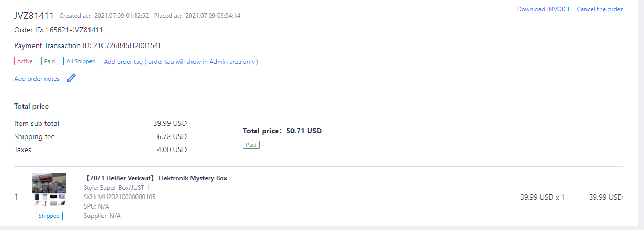This screenshot has width=644, height=230.
Task: Click the SKU MH20210000000105 text
Action: 119,197
